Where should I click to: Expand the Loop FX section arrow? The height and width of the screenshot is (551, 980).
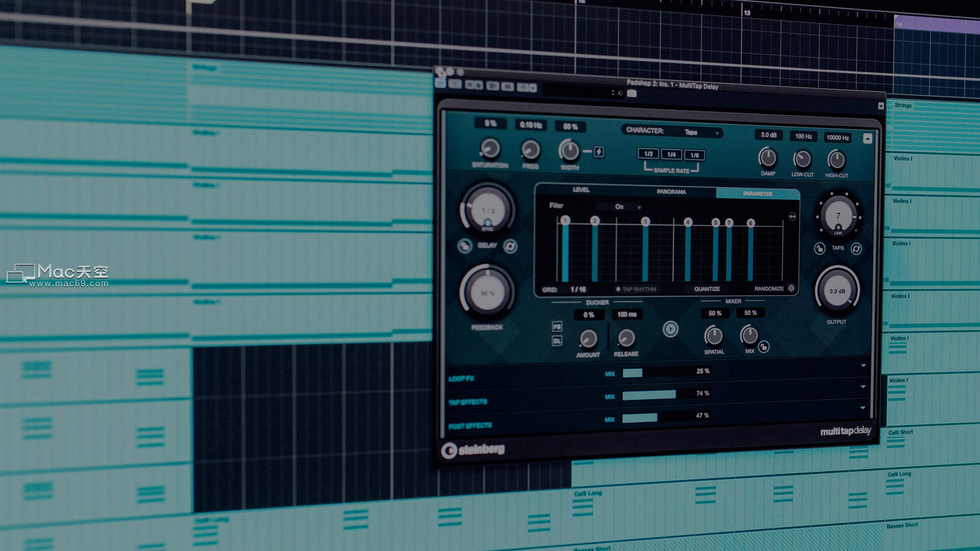[863, 365]
